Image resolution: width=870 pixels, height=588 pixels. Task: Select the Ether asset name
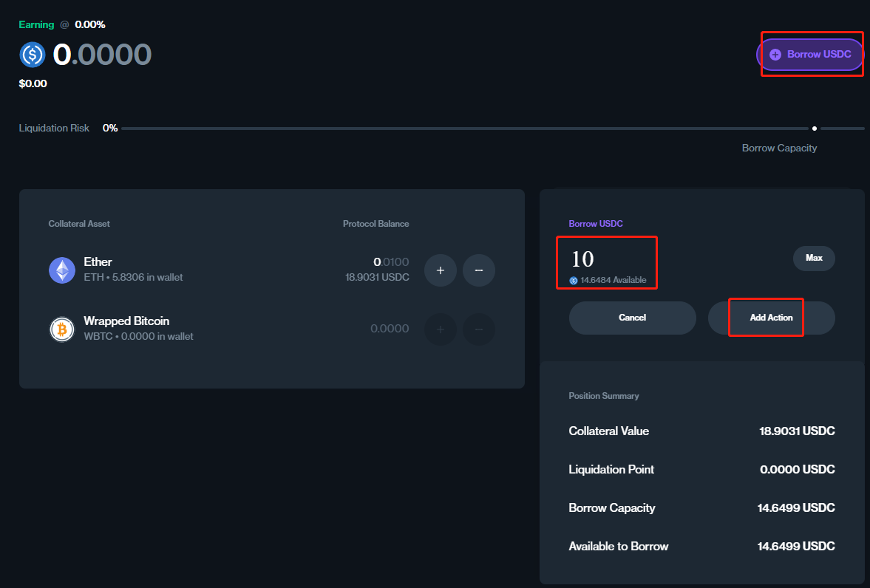click(x=98, y=262)
